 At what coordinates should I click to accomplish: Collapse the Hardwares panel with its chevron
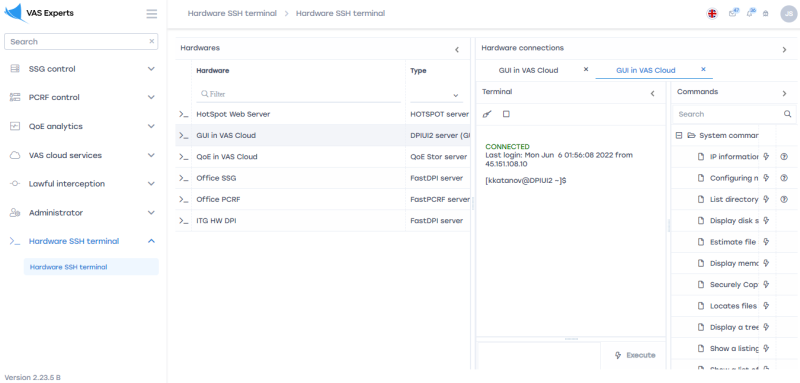click(457, 50)
